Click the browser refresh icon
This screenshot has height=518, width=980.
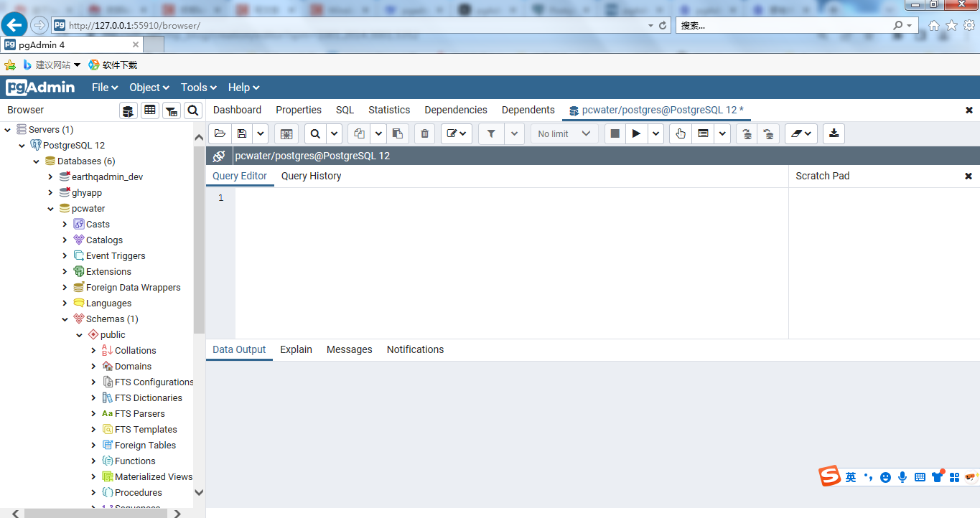point(663,25)
